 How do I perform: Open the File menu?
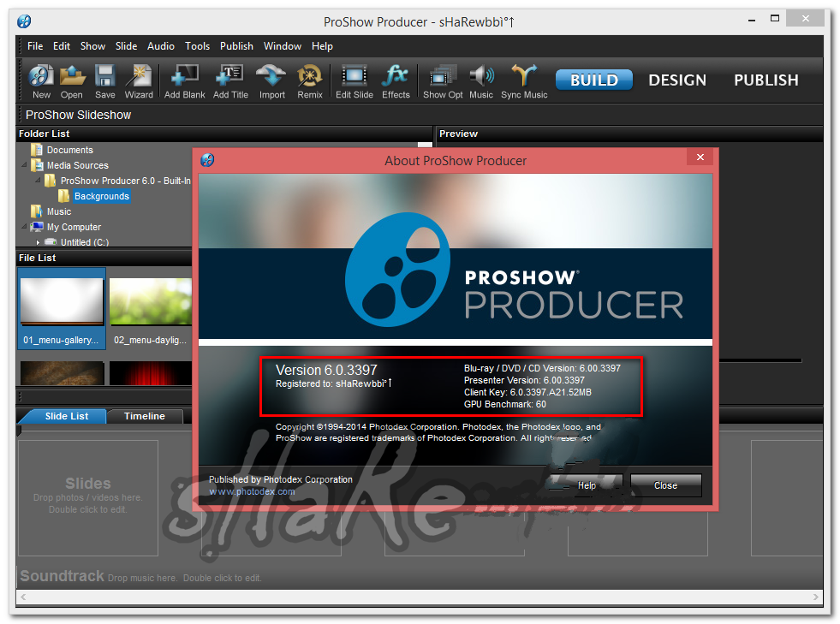click(35, 46)
